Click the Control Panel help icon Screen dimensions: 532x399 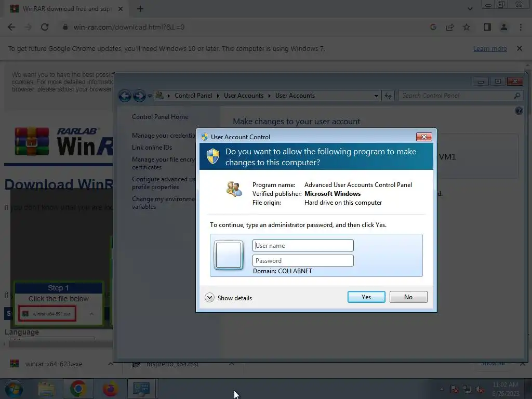pyautogui.click(x=519, y=111)
